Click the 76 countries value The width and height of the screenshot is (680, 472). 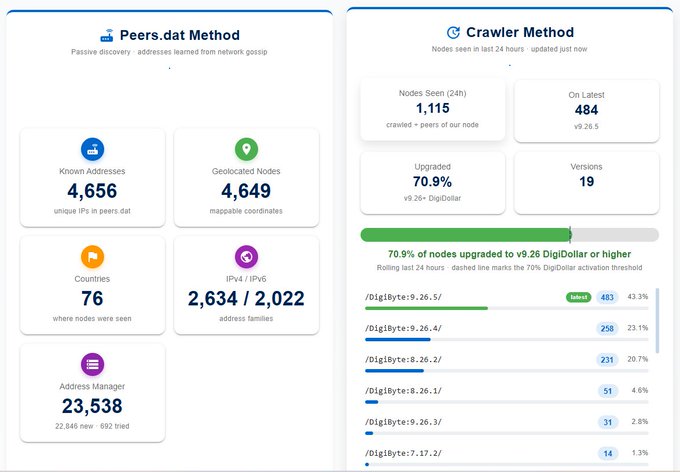click(x=92, y=298)
